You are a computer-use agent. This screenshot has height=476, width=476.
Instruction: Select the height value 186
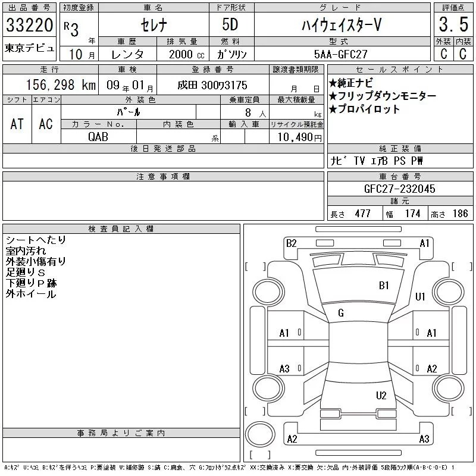point(460,214)
